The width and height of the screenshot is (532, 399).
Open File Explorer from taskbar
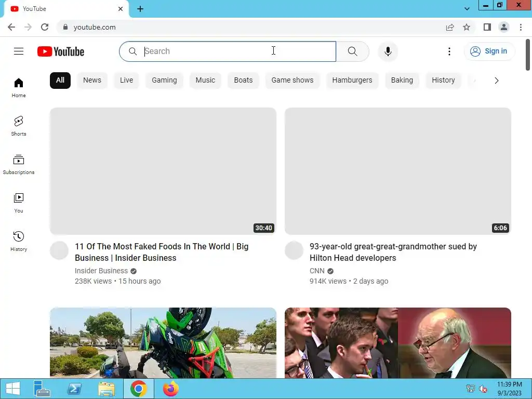pos(107,389)
